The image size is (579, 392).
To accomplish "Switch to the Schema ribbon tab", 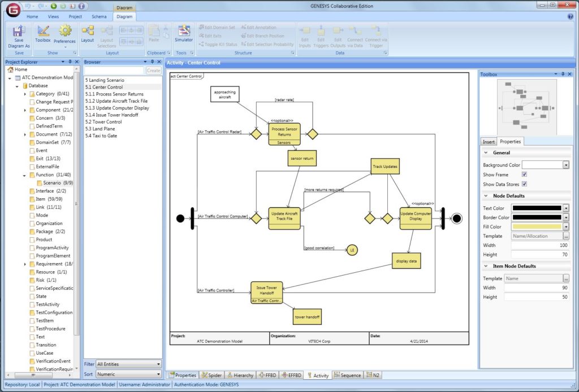I will (x=99, y=16).
